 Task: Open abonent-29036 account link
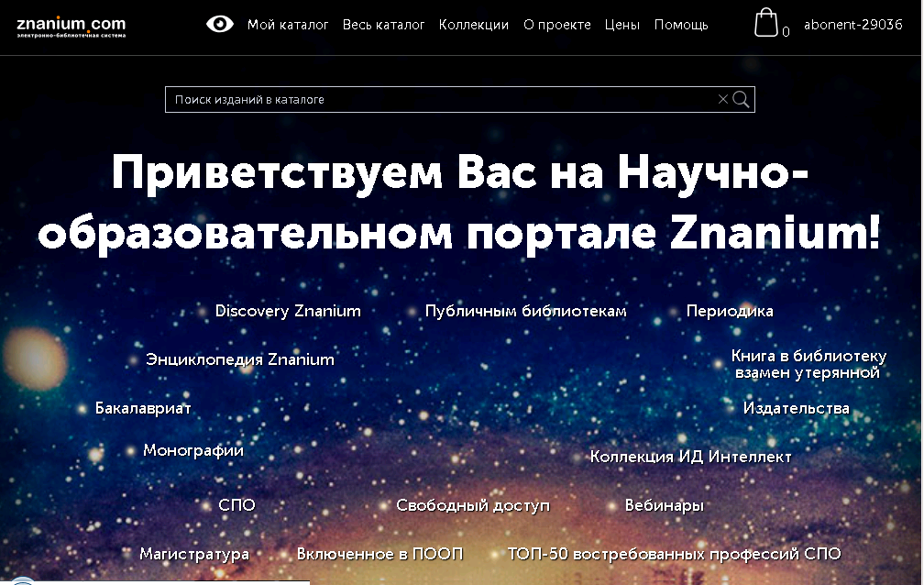(853, 24)
